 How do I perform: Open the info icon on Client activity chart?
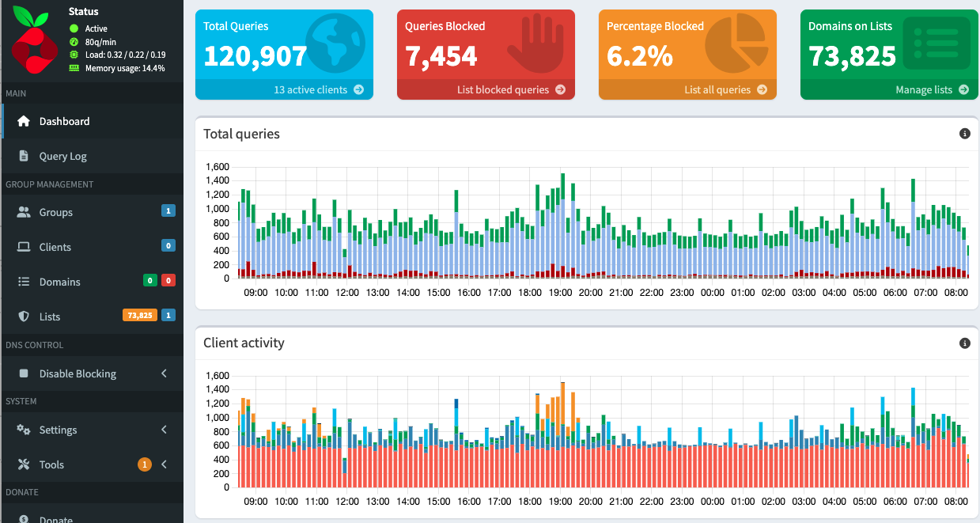(x=964, y=343)
